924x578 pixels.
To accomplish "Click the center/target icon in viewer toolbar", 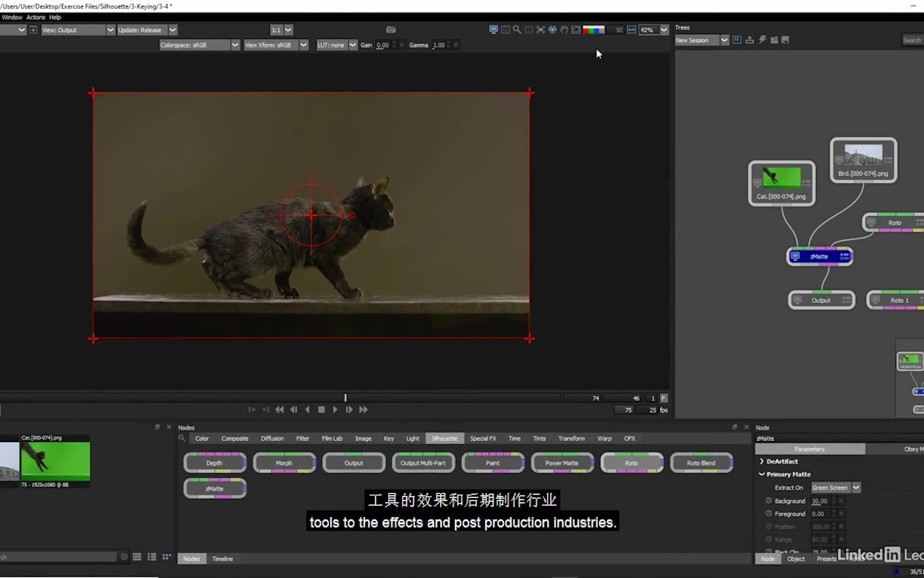I will coord(552,30).
